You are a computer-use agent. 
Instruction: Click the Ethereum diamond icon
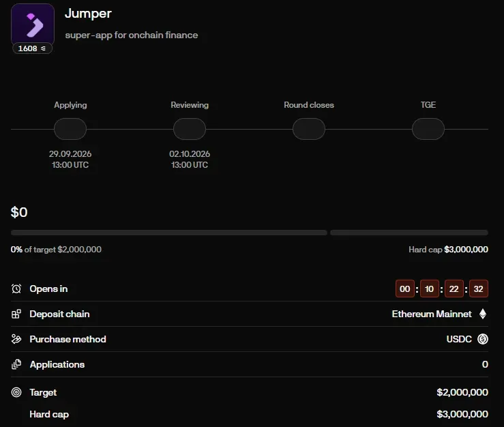483,314
